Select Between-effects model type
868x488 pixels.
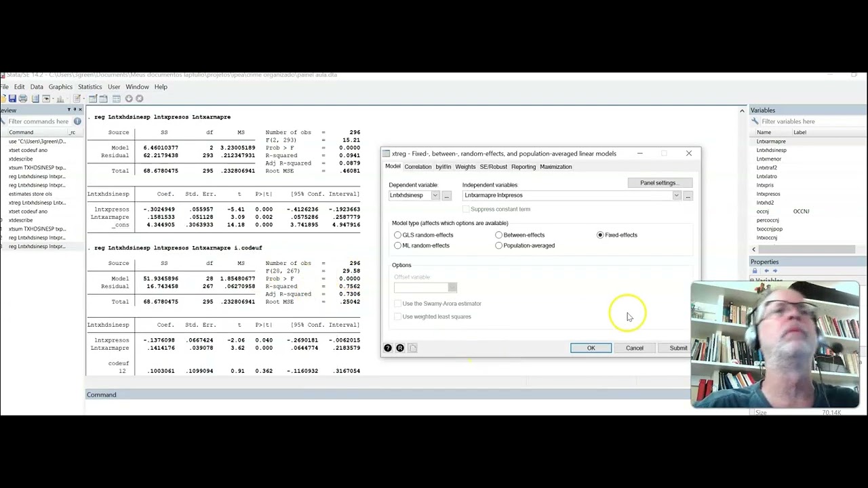tap(499, 235)
